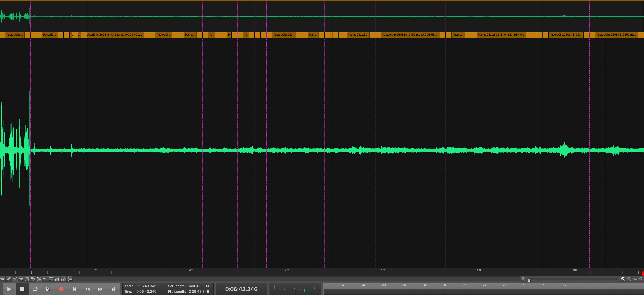The width and height of the screenshot is (644, 295).
Task: Click the Start time value field
Action: 146,286
